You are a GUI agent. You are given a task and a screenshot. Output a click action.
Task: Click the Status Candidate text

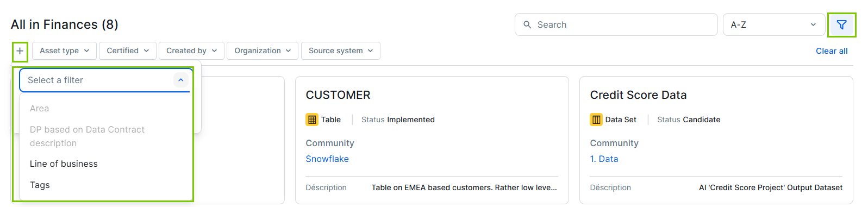point(689,120)
